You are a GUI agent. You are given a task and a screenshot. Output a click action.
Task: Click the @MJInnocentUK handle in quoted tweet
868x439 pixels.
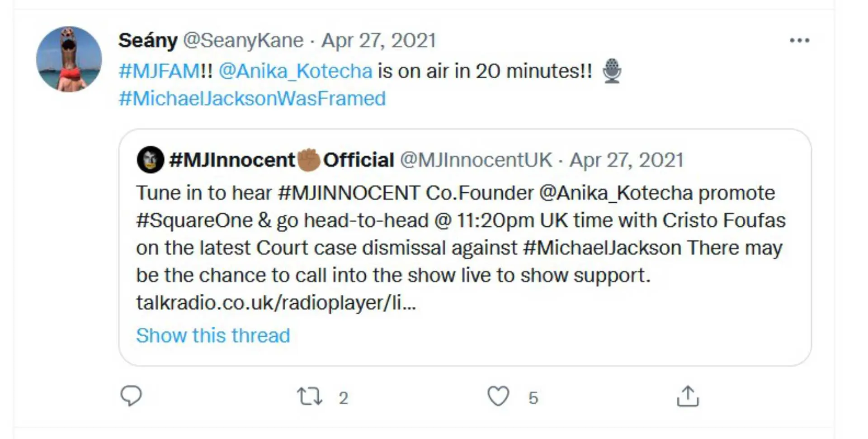pyautogui.click(x=476, y=160)
